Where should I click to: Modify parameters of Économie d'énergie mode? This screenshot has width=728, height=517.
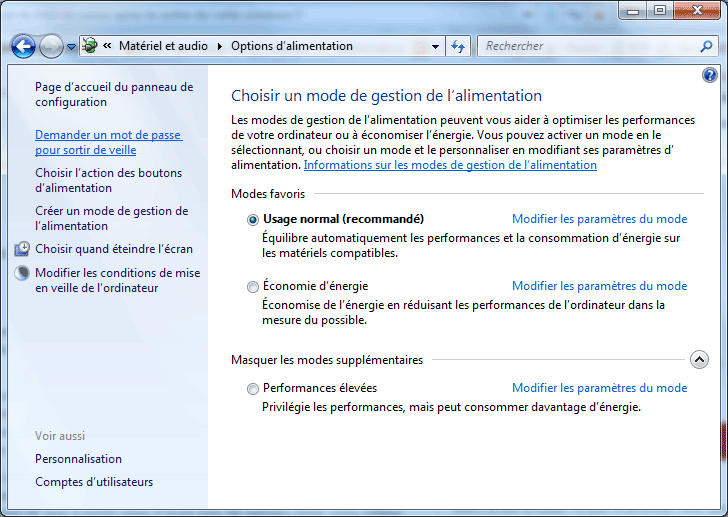[x=599, y=285]
